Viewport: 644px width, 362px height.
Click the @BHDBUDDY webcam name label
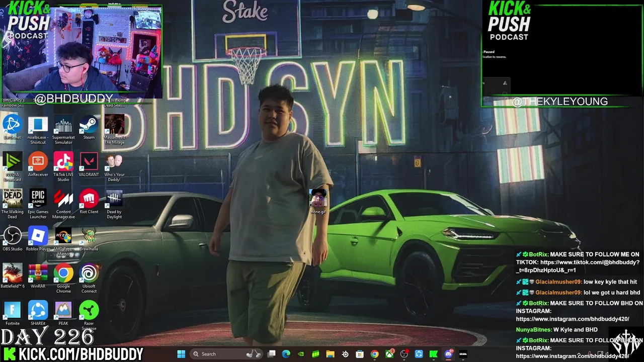[73, 98]
